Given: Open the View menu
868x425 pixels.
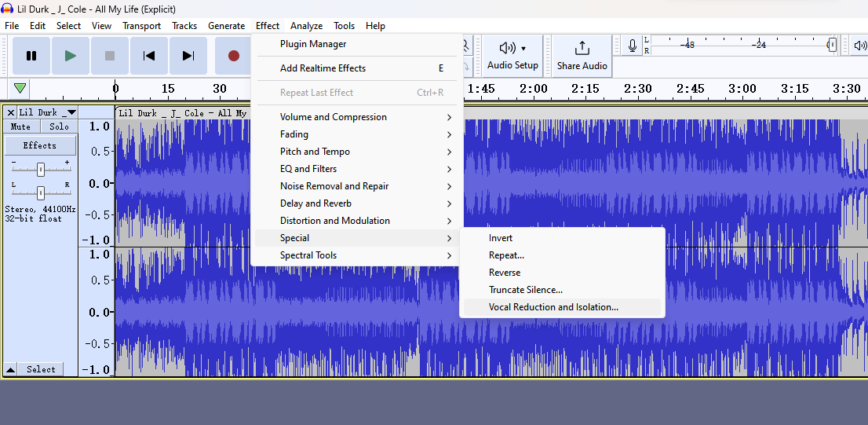Looking at the screenshot, I should click(x=101, y=26).
